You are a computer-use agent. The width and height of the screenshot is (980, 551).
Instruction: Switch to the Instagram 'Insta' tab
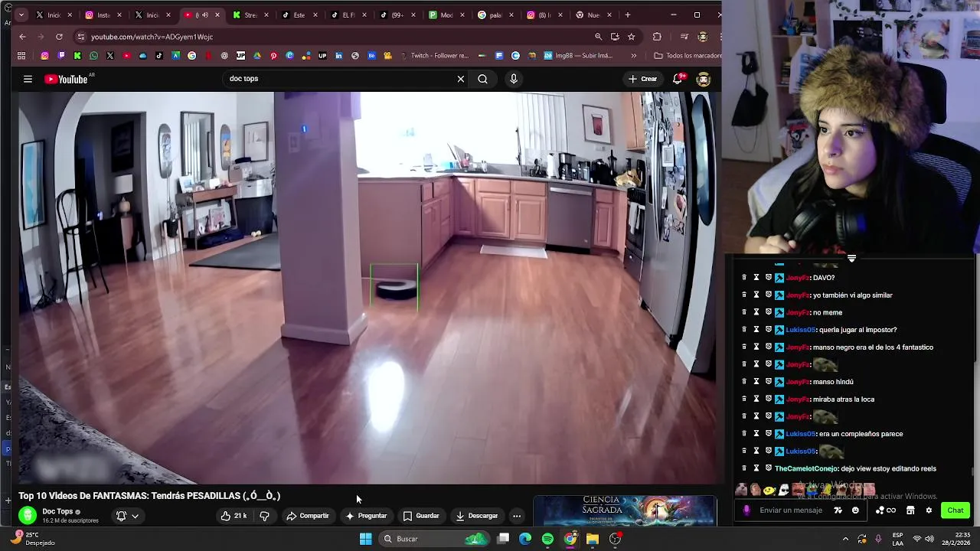coord(102,15)
